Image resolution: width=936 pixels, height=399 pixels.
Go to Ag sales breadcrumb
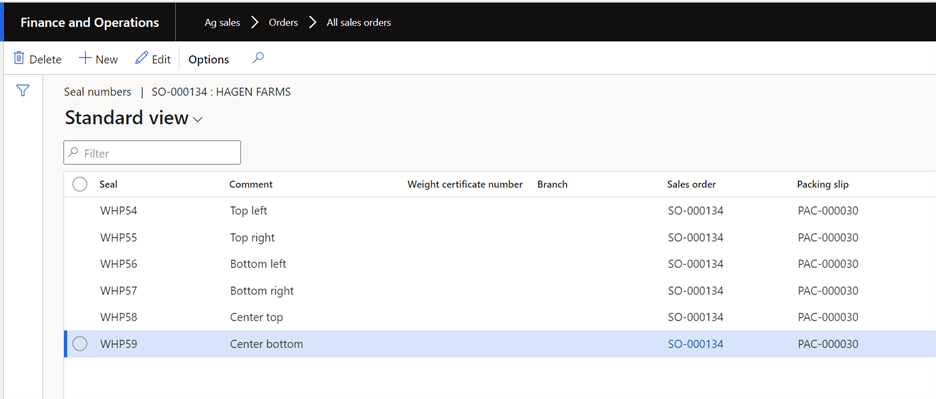click(x=222, y=23)
